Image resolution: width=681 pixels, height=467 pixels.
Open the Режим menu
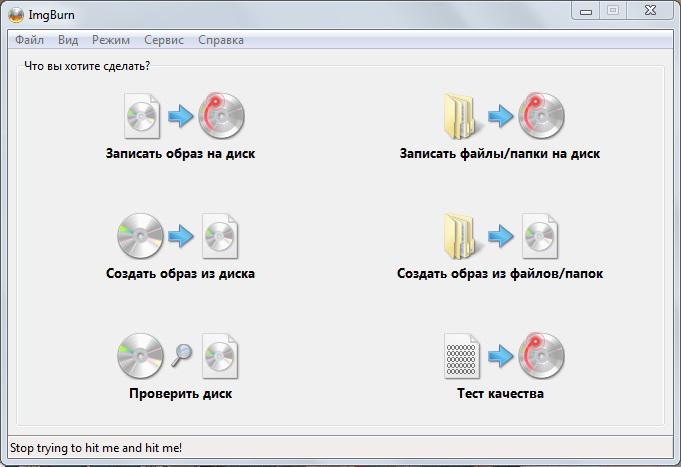pos(110,41)
